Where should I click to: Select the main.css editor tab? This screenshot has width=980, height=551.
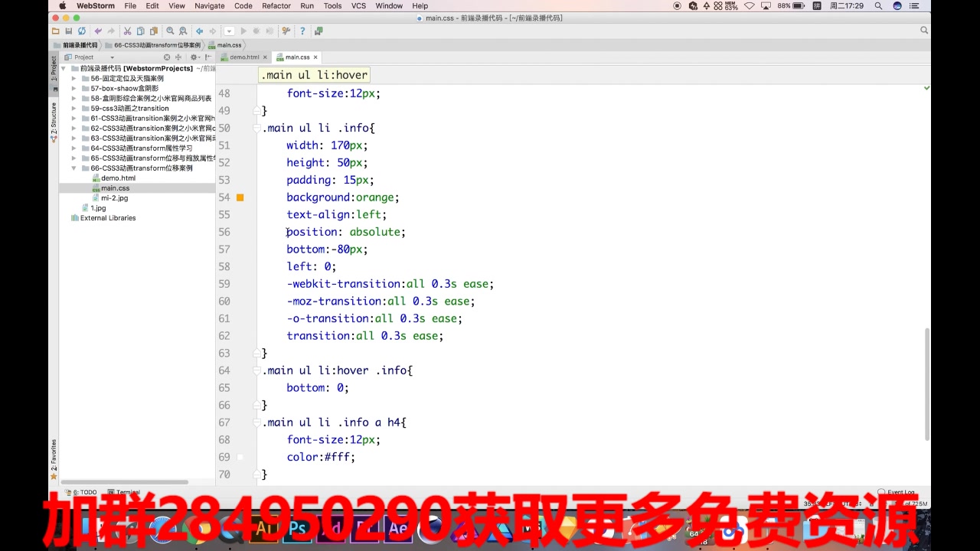297,57
